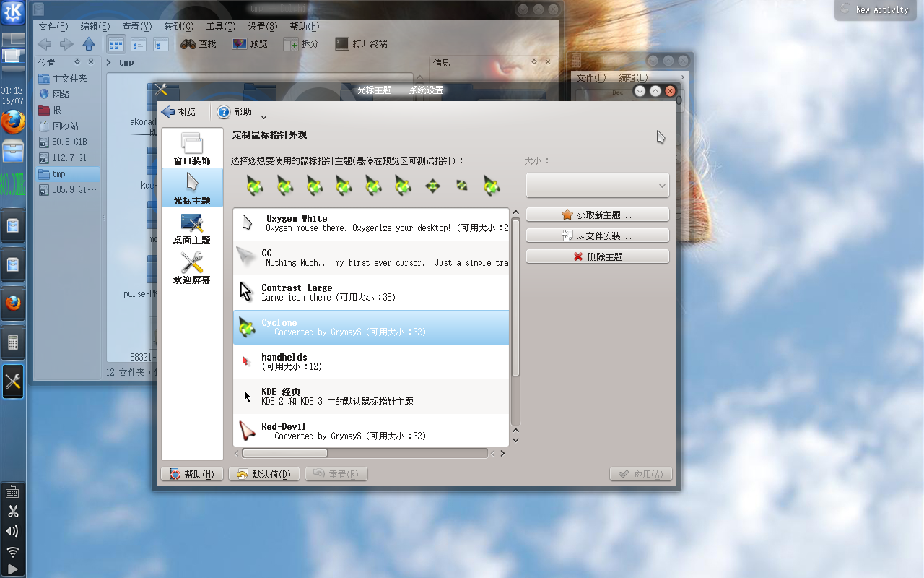
Task: Open the 光标主题 settings module
Action: coord(192,188)
